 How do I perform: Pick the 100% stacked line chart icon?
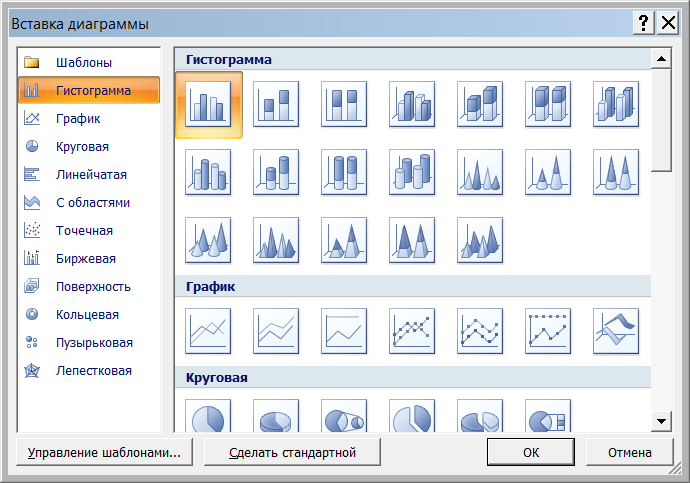(x=344, y=331)
